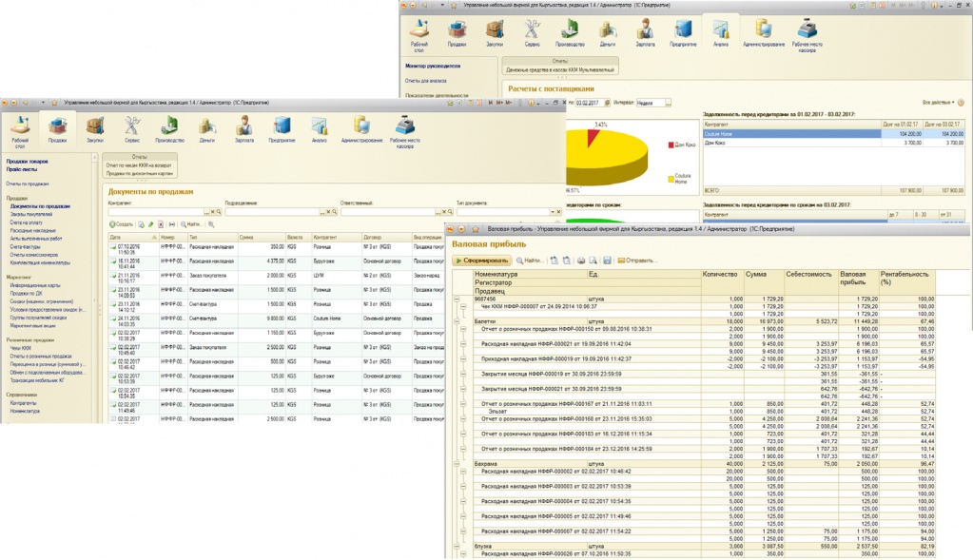Screen dimensions: 973x560
Task: Open Монитор руководителя in the analysis window
Action: (433, 66)
